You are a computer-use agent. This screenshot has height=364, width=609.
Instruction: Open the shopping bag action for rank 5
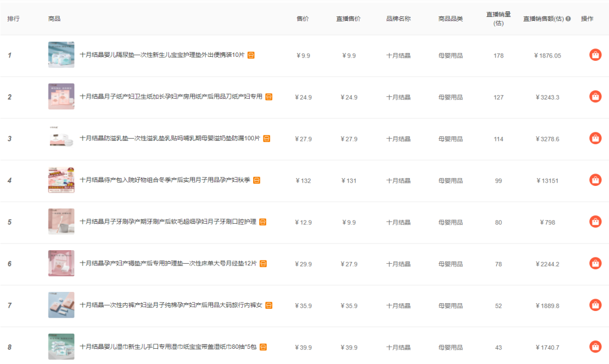pos(595,221)
